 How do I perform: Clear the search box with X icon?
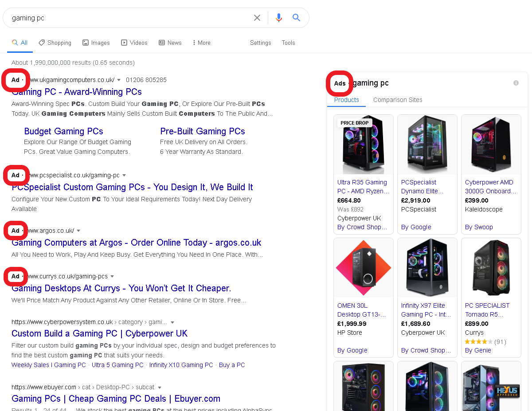coord(257,18)
